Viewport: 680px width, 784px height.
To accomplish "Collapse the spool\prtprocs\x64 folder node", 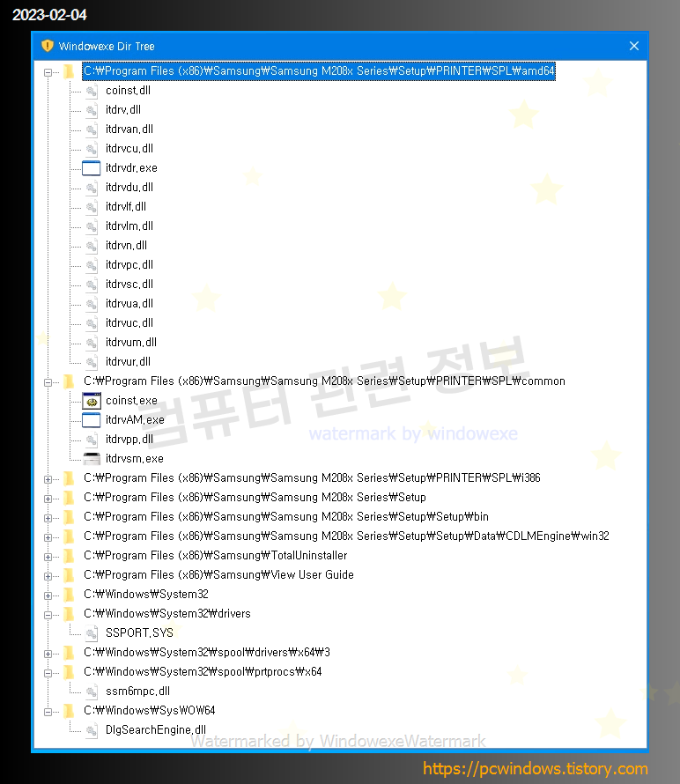I will [x=48, y=673].
